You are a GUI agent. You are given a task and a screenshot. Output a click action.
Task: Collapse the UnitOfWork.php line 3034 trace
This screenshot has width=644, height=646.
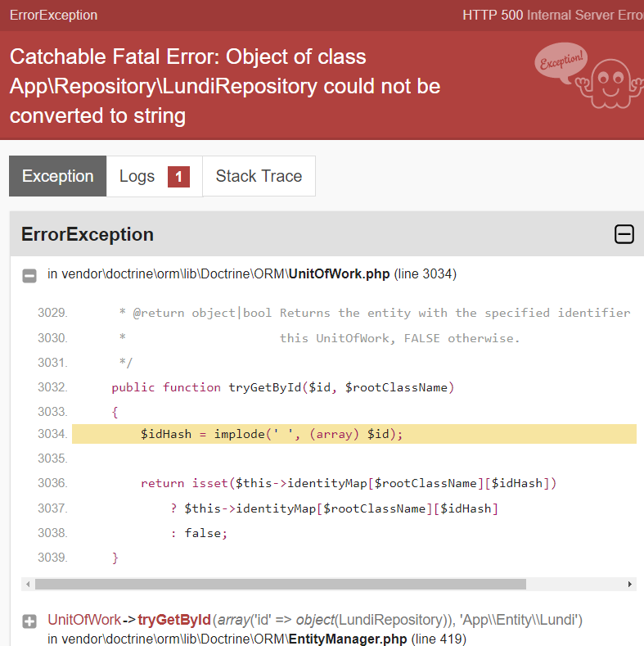(29, 275)
